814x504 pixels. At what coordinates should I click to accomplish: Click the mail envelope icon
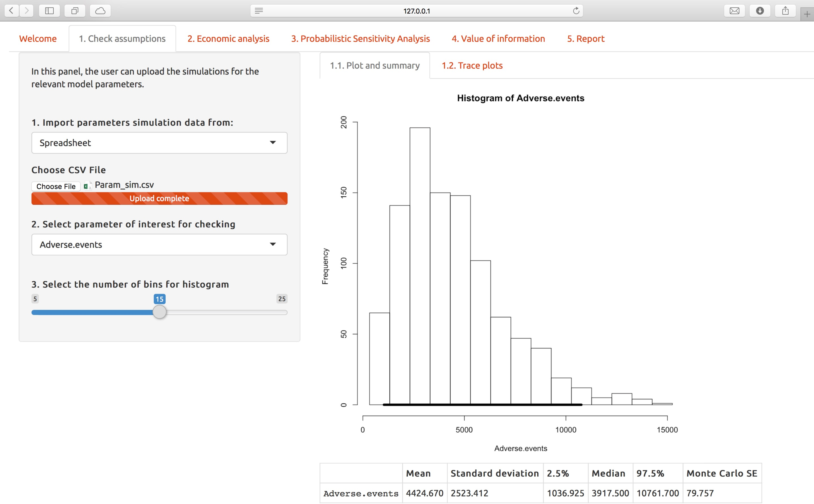tap(734, 11)
